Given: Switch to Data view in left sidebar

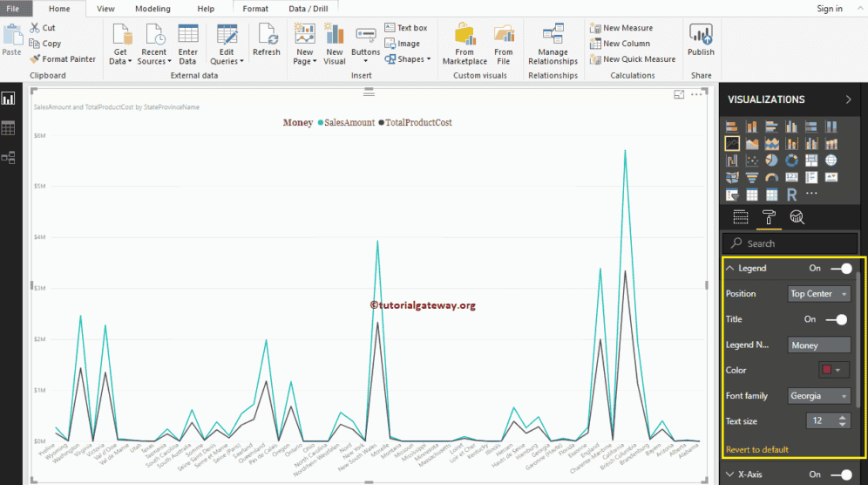Looking at the screenshot, I should pos(9,128).
